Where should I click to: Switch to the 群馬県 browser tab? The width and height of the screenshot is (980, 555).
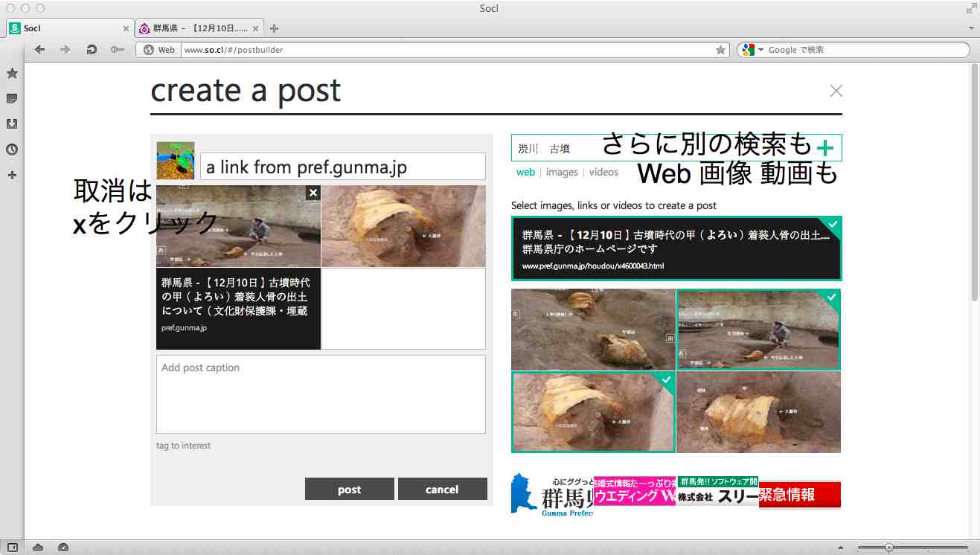(199, 28)
